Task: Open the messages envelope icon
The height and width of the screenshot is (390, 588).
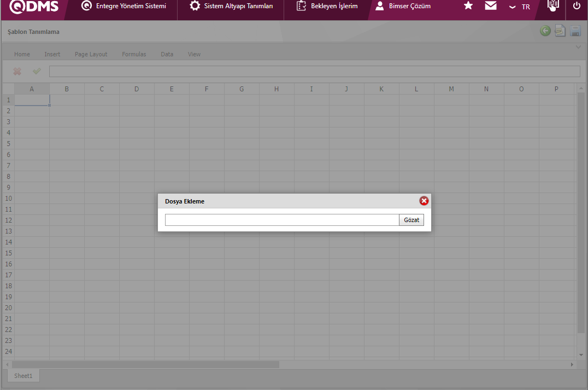Action: [491, 6]
